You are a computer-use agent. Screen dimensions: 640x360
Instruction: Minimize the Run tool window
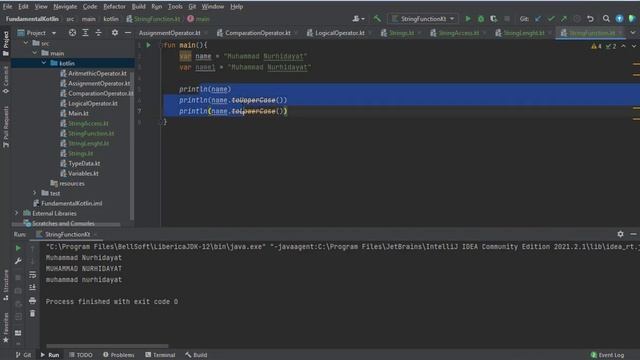click(x=633, y=234)
